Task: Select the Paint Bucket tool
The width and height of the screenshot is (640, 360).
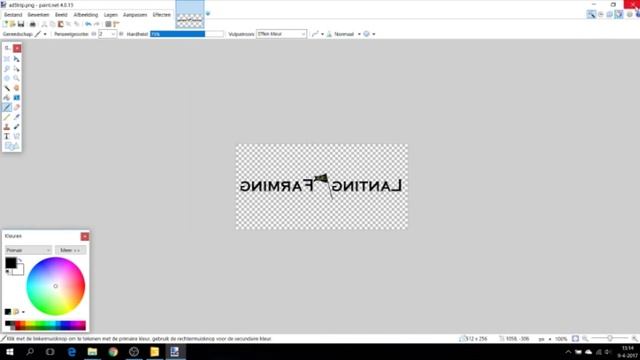Action: pos(7,98)
